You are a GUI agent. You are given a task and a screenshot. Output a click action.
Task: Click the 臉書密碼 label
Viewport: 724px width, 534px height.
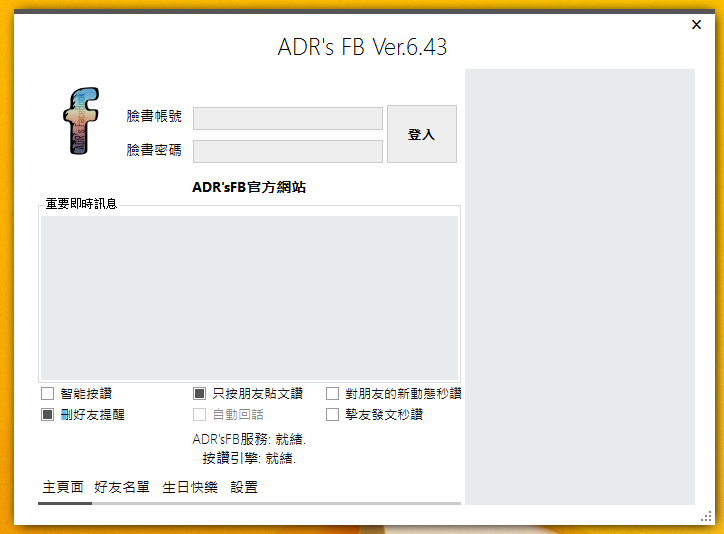click(154, 150)
